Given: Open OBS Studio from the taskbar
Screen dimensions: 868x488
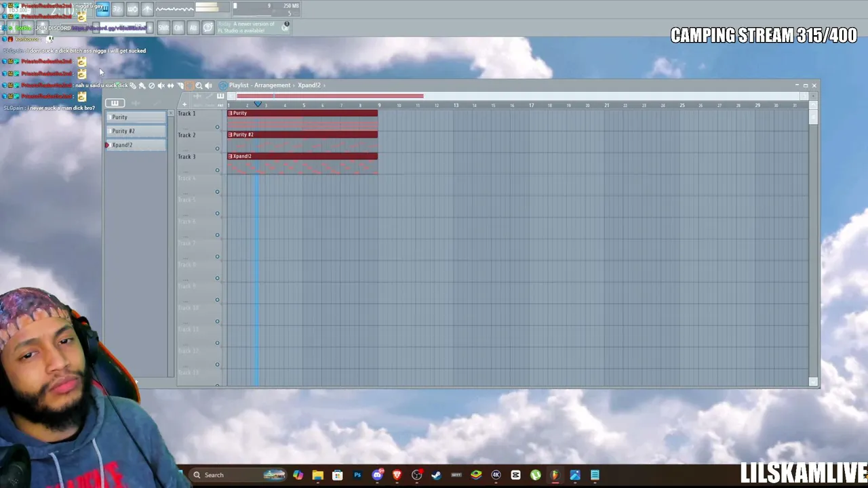Looking at the screenshot, I should point(416,475).
